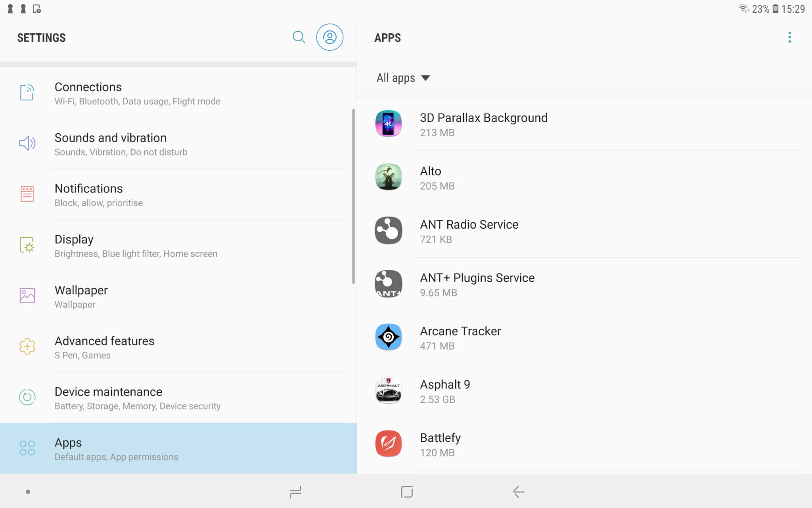The image size is (812, 508).
Task: Open the All apps filter dropdown
Action: (x=403, y=78)
